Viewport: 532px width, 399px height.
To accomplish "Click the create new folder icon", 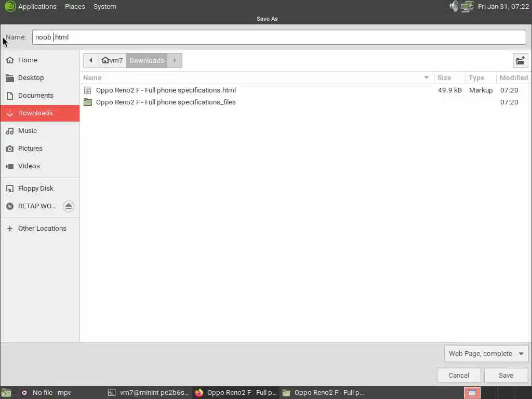I will pos(520,61).
